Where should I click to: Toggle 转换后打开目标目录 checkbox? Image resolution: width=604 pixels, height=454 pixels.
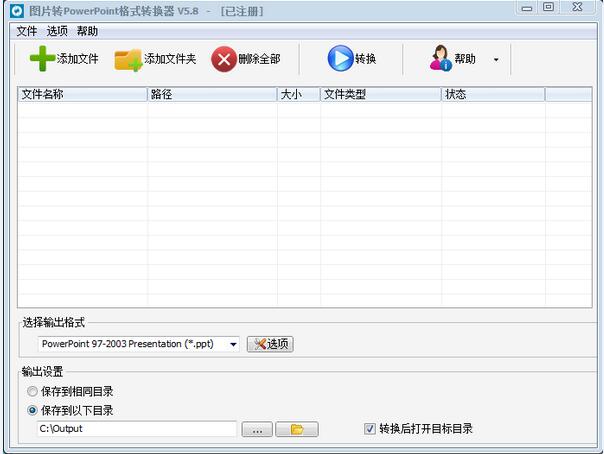pos(369,429)
